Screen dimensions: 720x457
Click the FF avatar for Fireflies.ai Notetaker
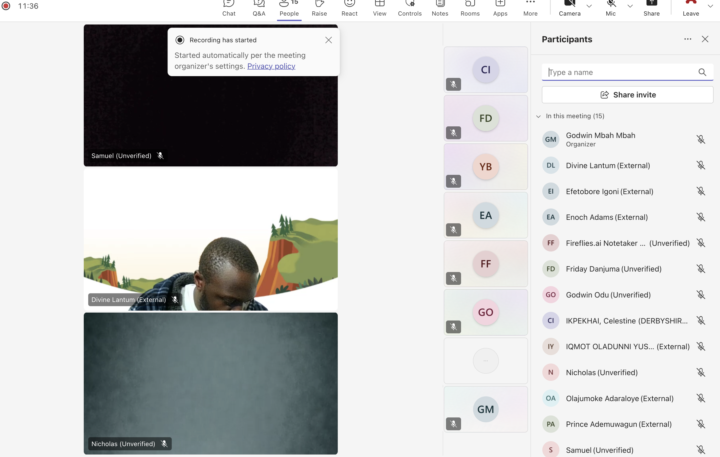pos(551,243)
